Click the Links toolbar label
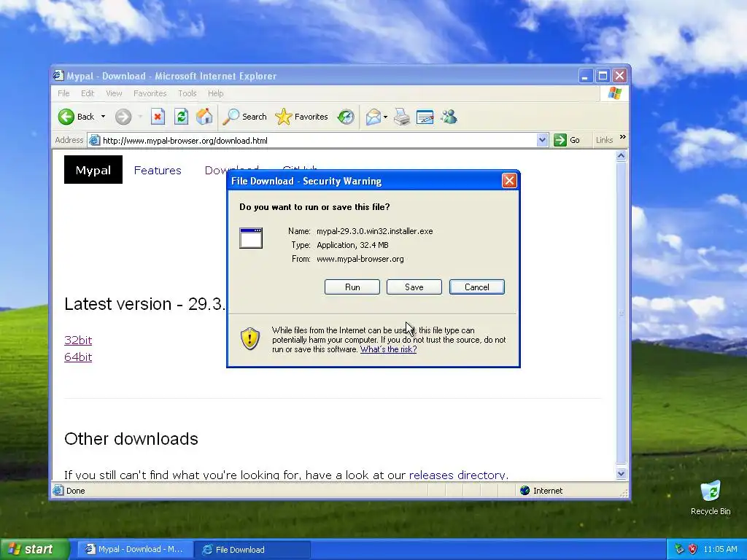This screenshot has height=560, width=747. point(604,140)
